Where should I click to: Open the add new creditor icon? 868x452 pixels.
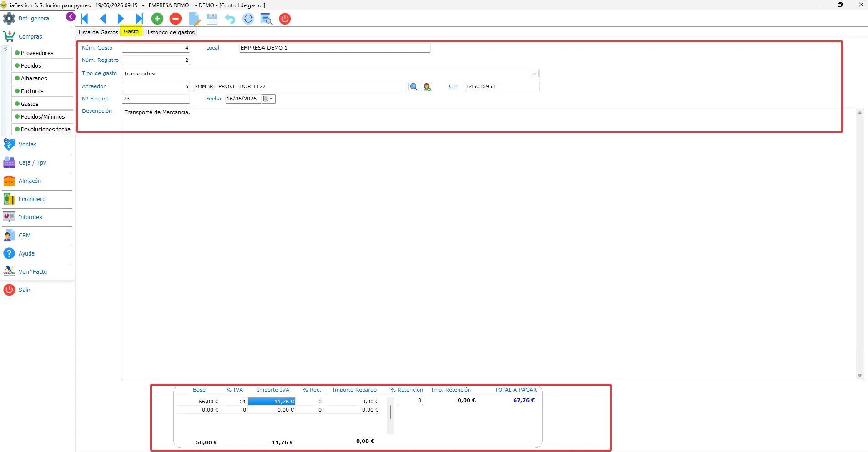tap(427, 86)
